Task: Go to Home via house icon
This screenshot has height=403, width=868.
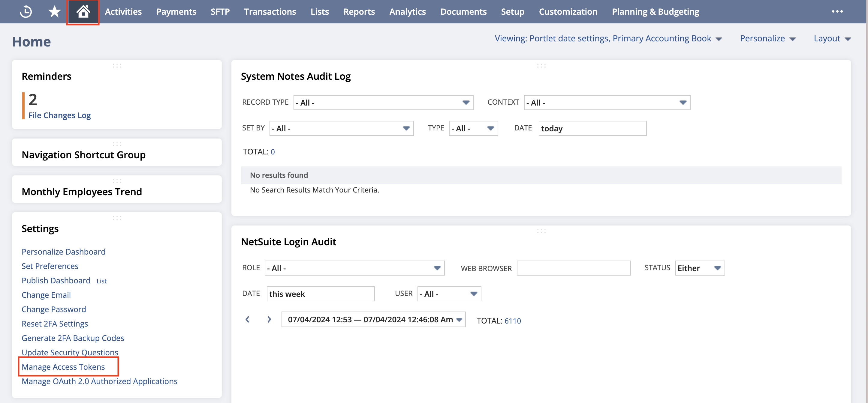Action: coord(83,11)
